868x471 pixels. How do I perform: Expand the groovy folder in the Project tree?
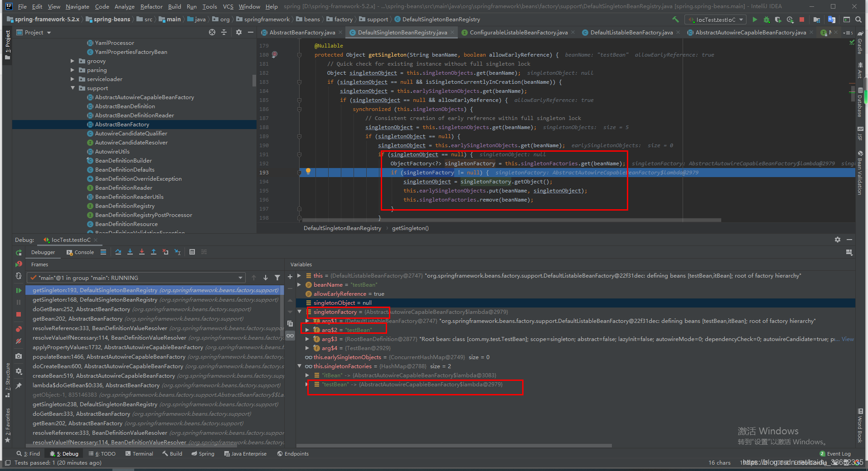tap(73, 61)
